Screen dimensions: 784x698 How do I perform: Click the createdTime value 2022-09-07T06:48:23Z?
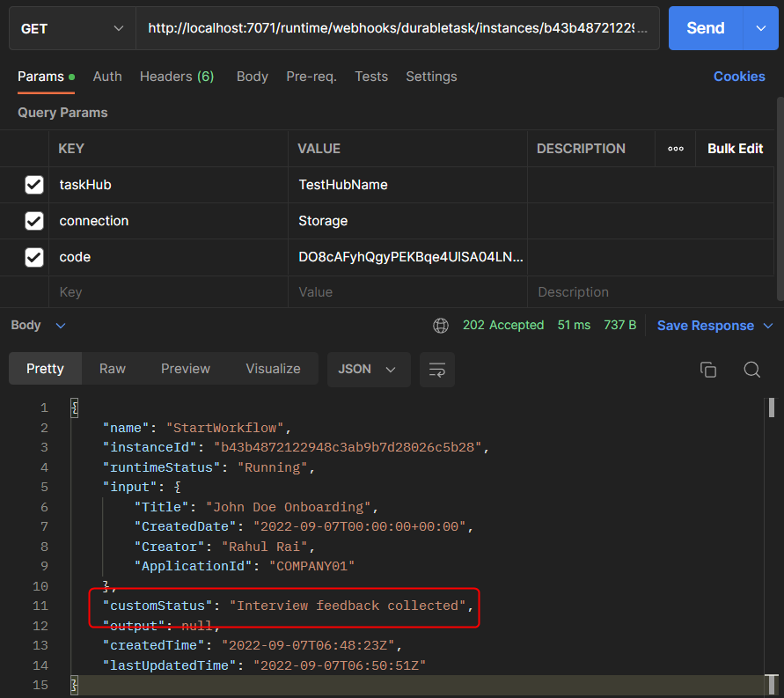tap(308, 645)
